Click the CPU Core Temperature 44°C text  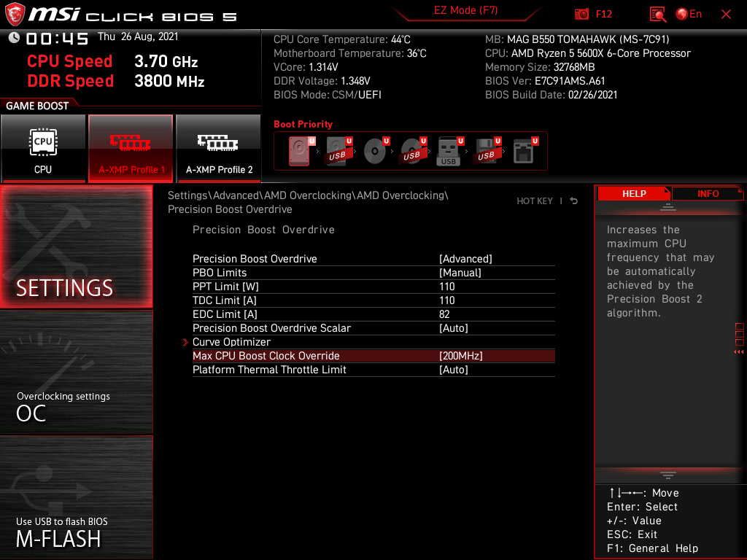pos(342,39)
